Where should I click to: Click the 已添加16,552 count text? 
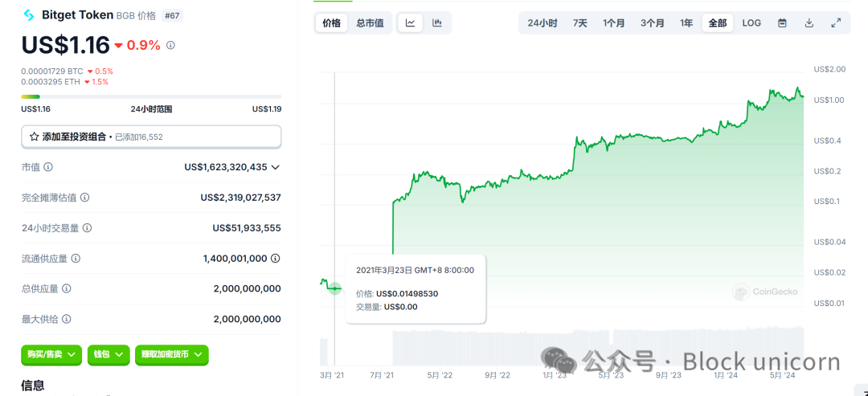(138, 137)
